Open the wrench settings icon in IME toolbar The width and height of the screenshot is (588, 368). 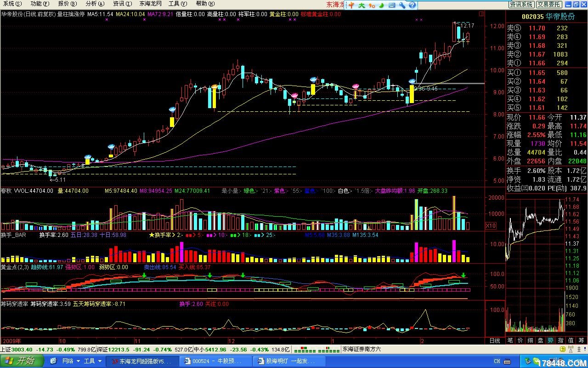402,5
